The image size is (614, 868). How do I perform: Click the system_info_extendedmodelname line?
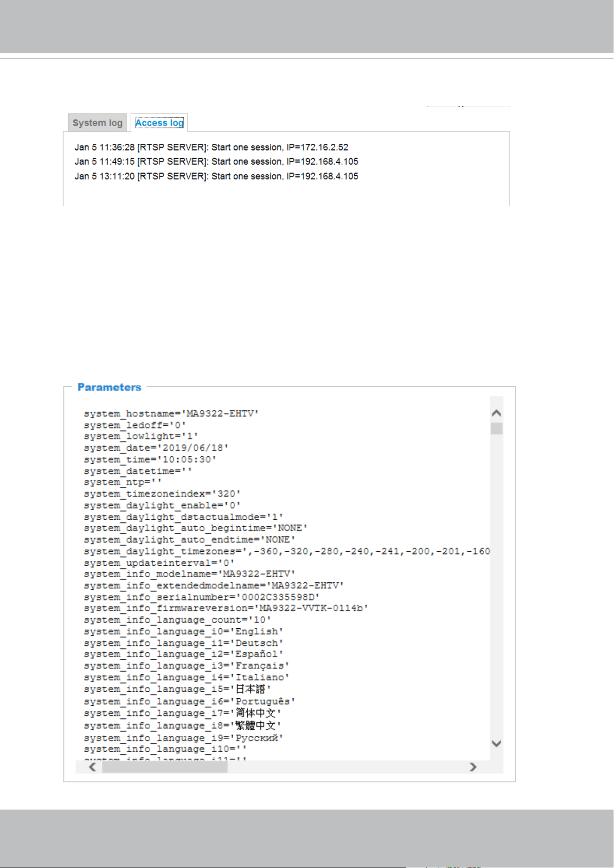[214, 586]
